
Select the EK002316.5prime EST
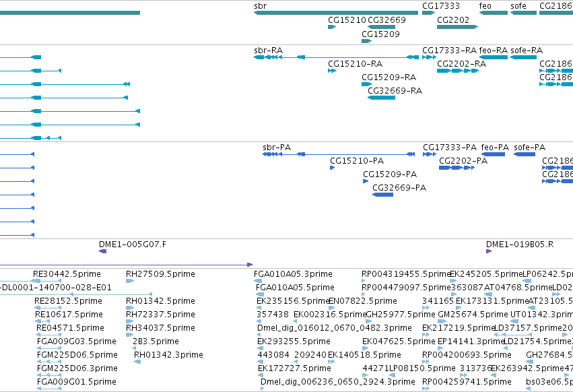[296, 321]
